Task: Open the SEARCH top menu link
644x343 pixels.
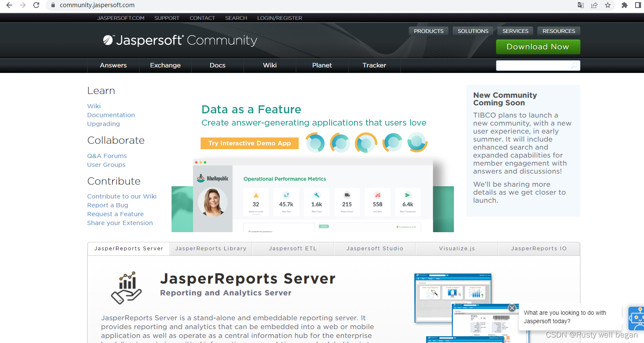Action: coord(236,18)
